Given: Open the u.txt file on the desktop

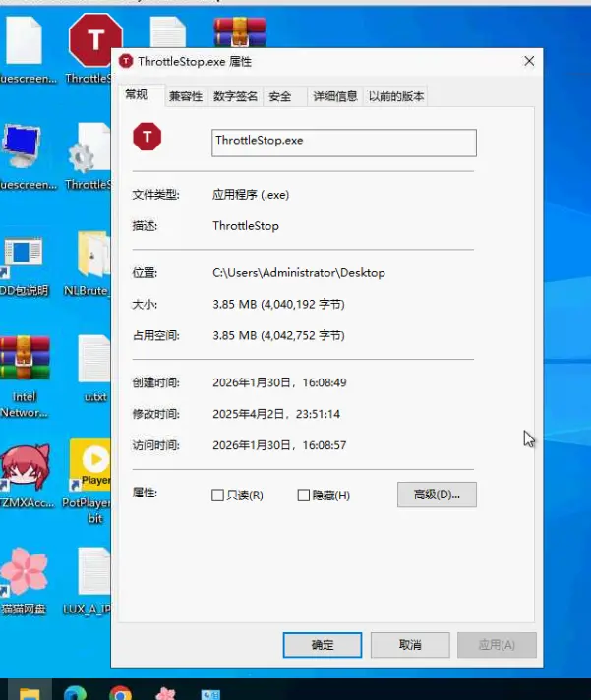Looking at the screenshot, I should 94,361.
